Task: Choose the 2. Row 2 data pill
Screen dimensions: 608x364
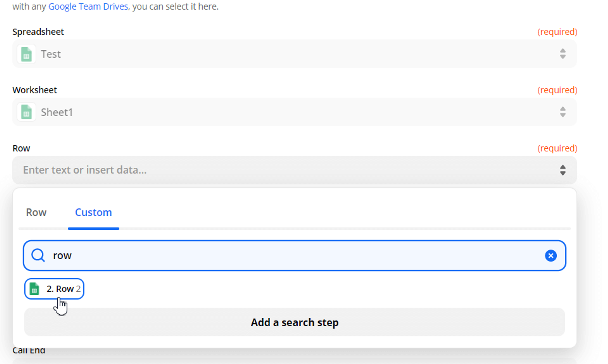Action: pos(54,289)
